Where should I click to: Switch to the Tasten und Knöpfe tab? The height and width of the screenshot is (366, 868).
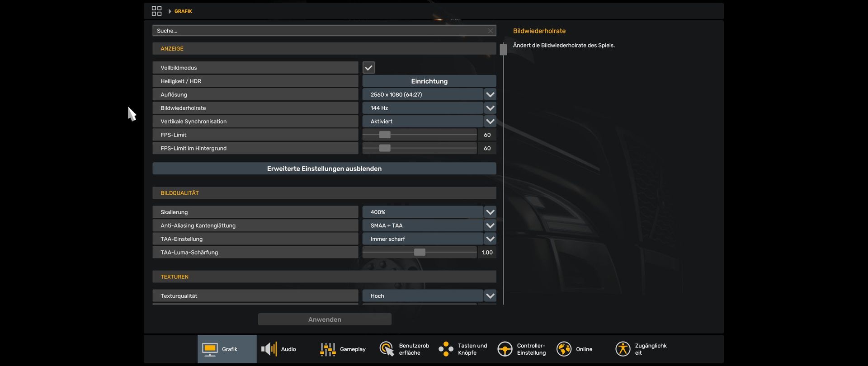coord(463,349)
